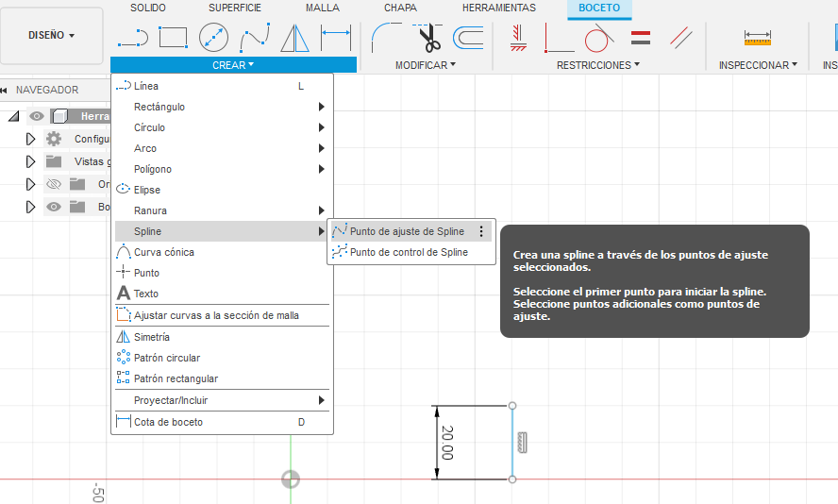Select the Sketch Dimension icon in toolbar
This screenshot has width=838, height=504.
pyautogui.click(x=336, y=38)
